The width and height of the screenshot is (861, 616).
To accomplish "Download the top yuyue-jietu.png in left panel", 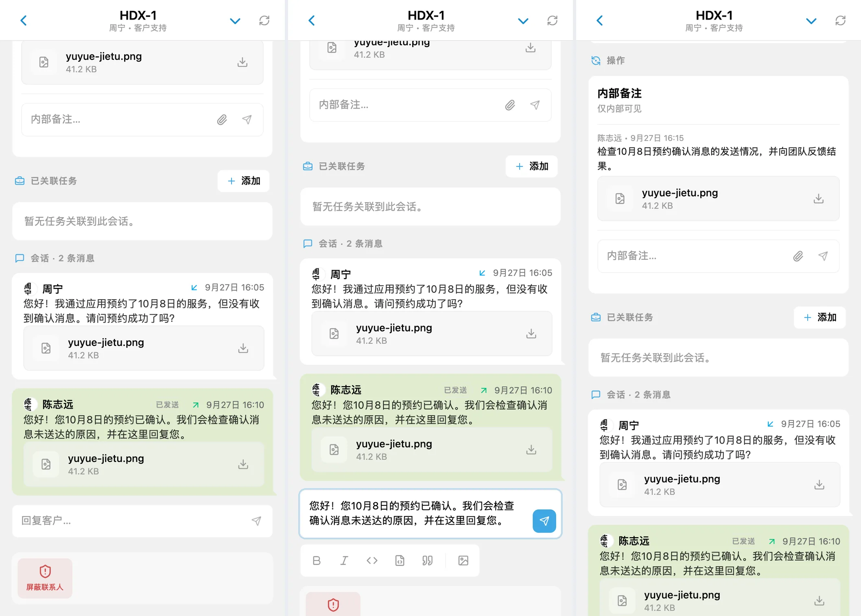I will 243,62.
